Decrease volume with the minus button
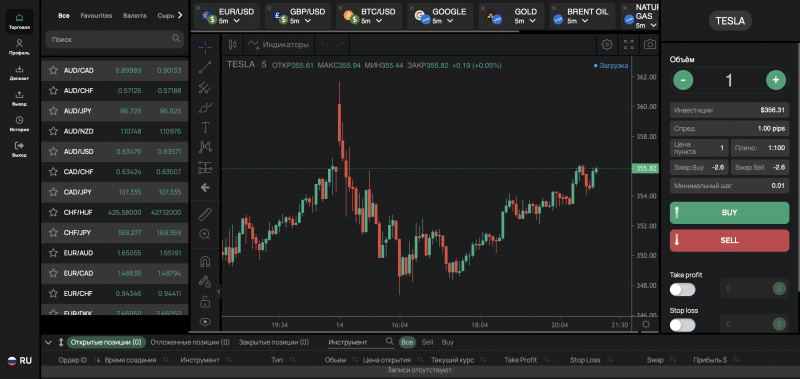The height and width of the screenshot is (379, 800). (683, 80)
